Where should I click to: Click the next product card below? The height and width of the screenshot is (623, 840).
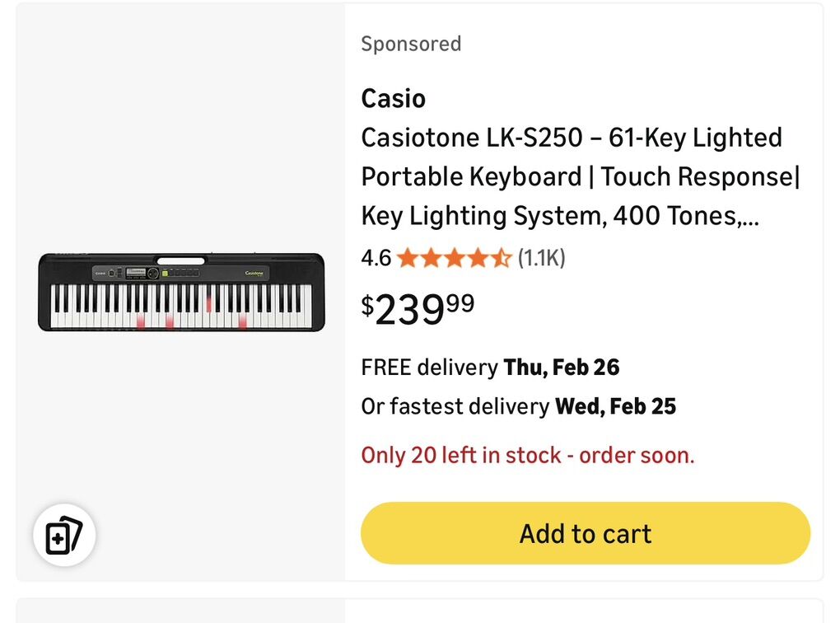coord(420,611)
